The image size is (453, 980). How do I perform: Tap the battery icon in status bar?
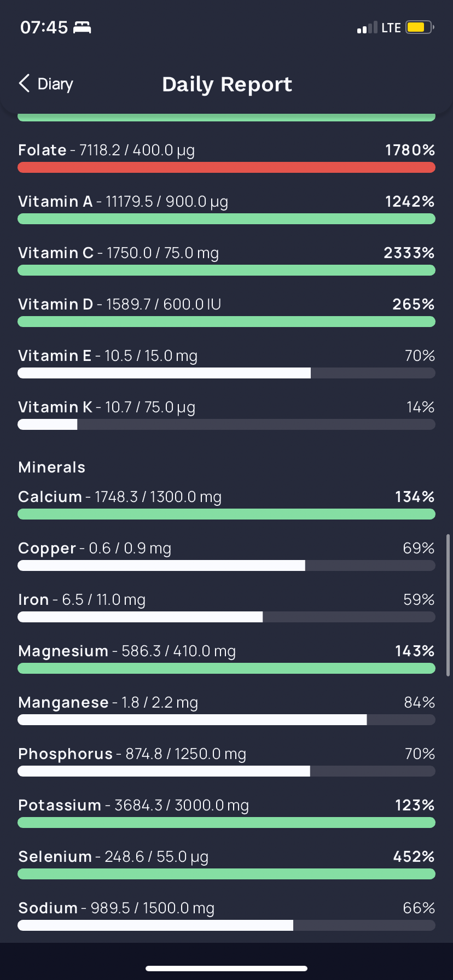pyautogui.click(x=420, y=27)
